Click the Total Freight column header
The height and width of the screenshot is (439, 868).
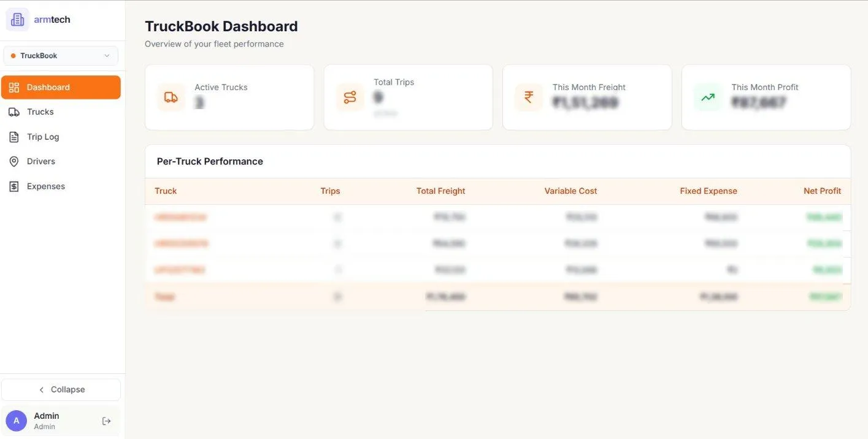pyautogui.click(x=440, y=191)
